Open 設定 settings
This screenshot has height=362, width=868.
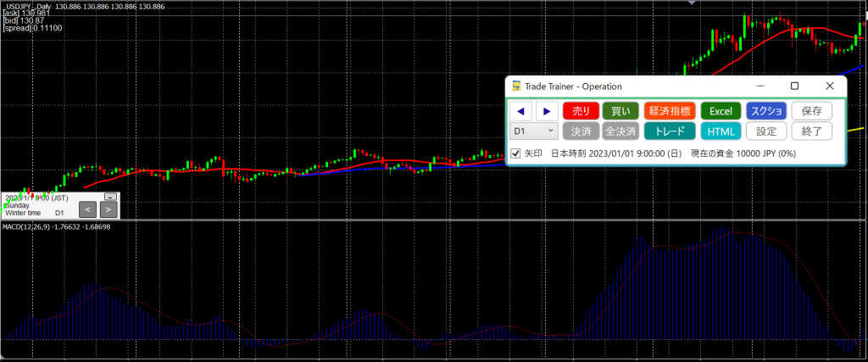click(766, 131)
